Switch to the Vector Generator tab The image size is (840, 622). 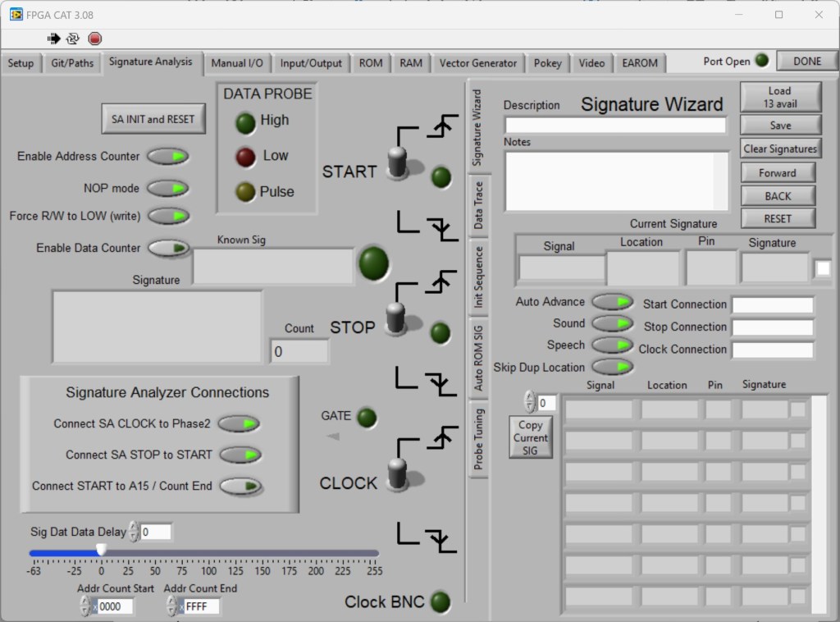tap(478, 63)
